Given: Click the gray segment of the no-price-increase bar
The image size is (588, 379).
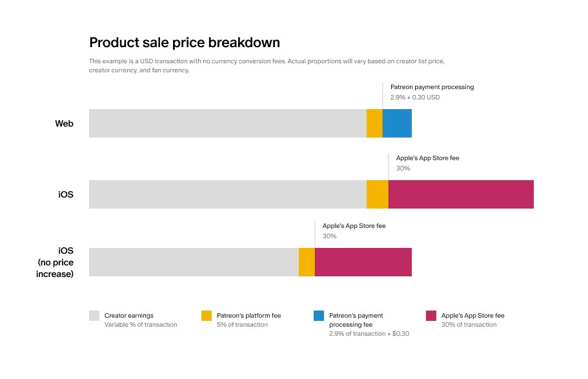Looking at the screenshot, I should point(194,262).
